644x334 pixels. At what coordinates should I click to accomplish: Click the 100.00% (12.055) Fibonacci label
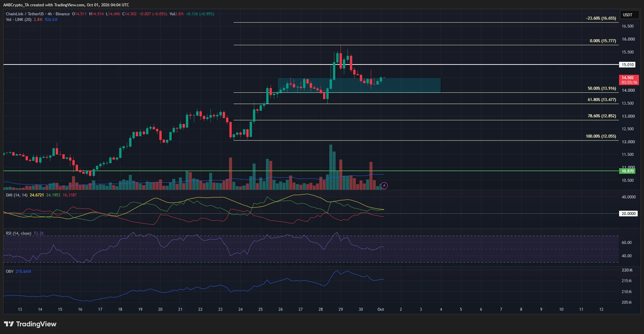(x=601, y=136)
